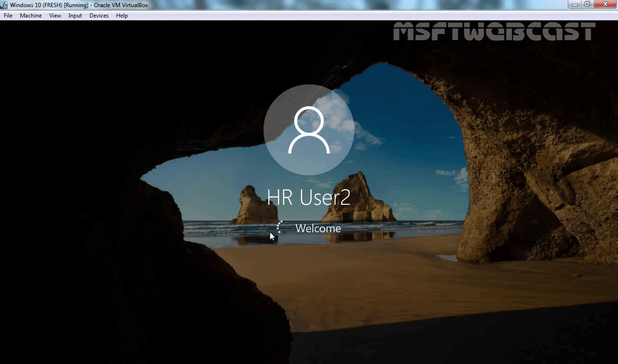Click the VirtualBox icon in title bar

click(x=5, y=4)
